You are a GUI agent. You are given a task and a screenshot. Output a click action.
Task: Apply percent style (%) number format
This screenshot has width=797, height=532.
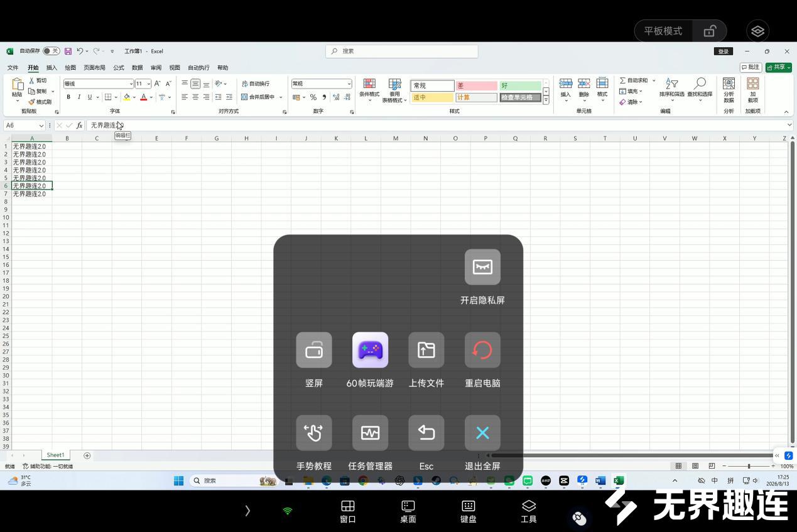313,97
